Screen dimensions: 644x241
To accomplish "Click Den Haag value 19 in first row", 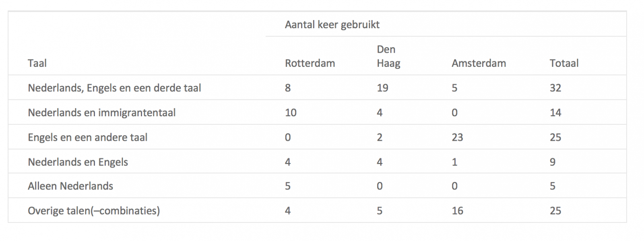I will pyautogui.click(x=382, y=88).
